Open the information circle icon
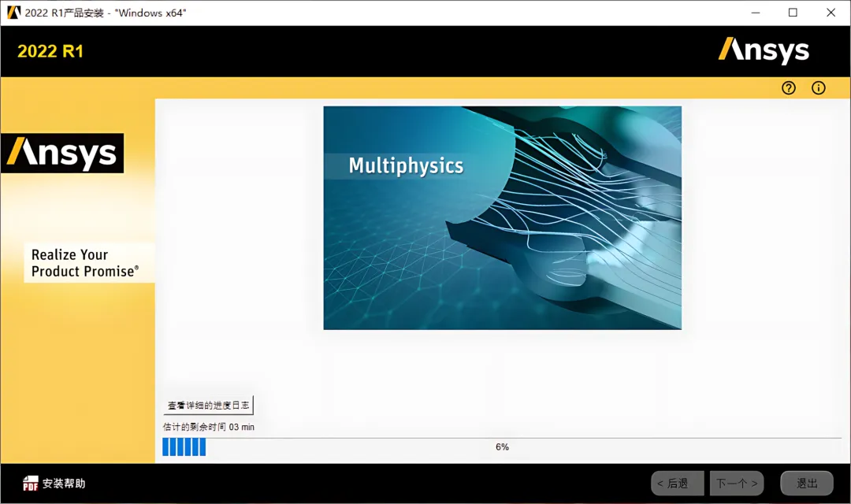Viewport: 851px width, 504px height. (x=819, y=88)
